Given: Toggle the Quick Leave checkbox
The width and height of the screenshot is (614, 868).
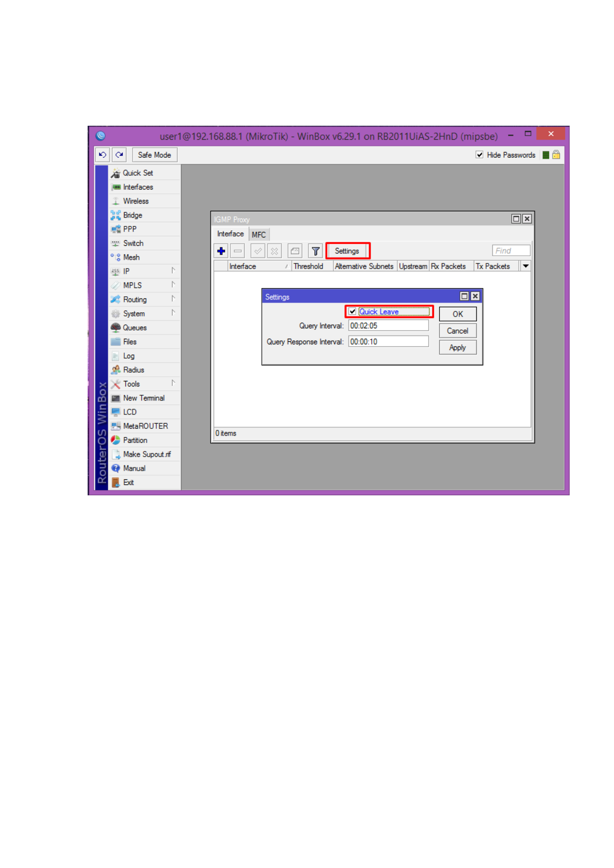Looking at the screenshot, I should [x=352, y=311].
